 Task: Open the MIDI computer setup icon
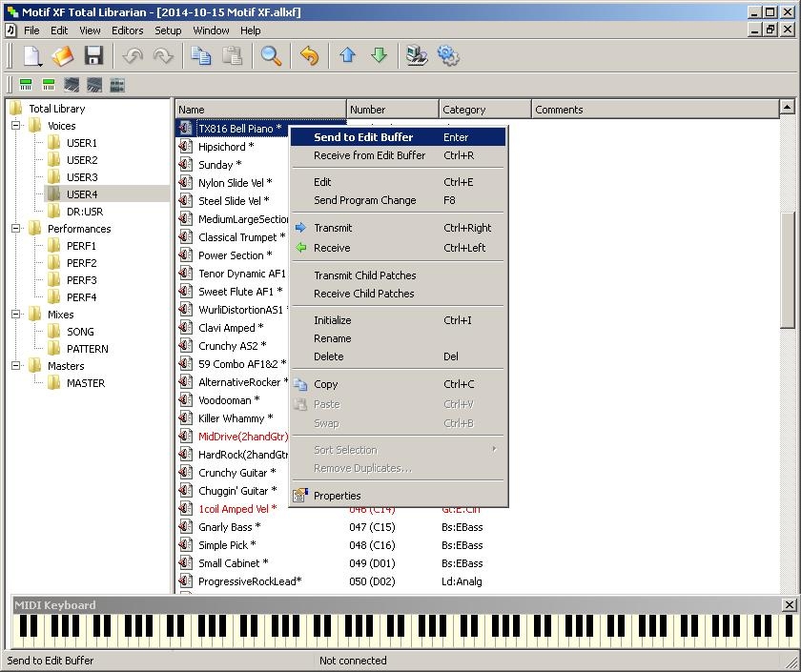pyautogui.click(x=417, y=55)
